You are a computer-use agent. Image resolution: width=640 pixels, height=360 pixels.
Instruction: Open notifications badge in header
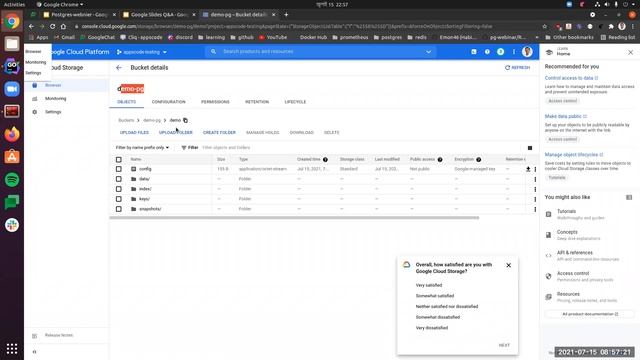[500, 52]
